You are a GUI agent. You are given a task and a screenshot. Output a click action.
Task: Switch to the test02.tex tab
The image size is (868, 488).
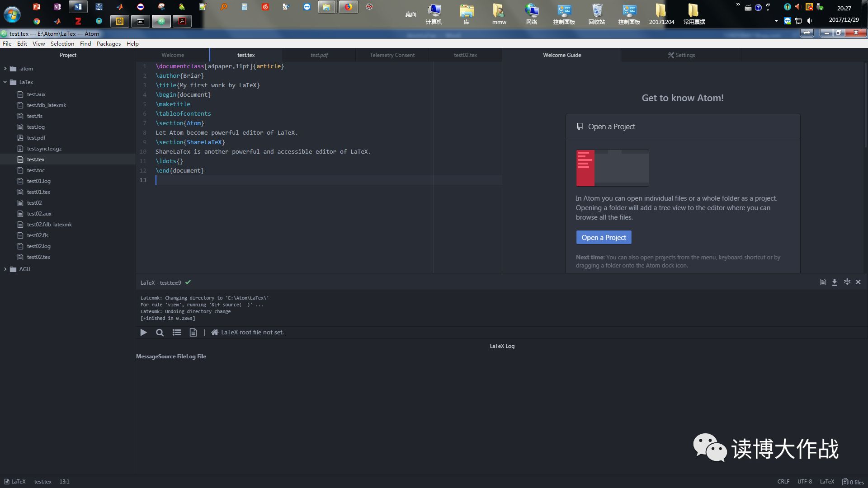point(465,55)
